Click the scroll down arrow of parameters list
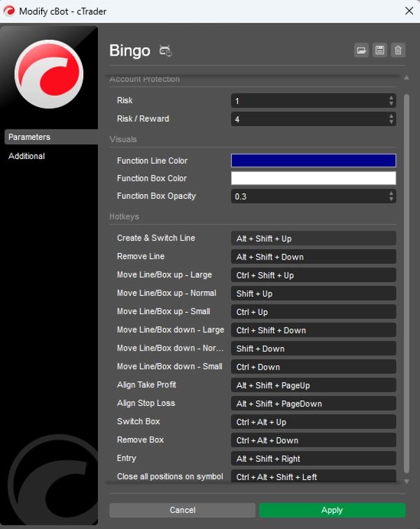Image resolution: width=420 pixels, height=529 pixels. pyautogui.click(x=407, y=481)
